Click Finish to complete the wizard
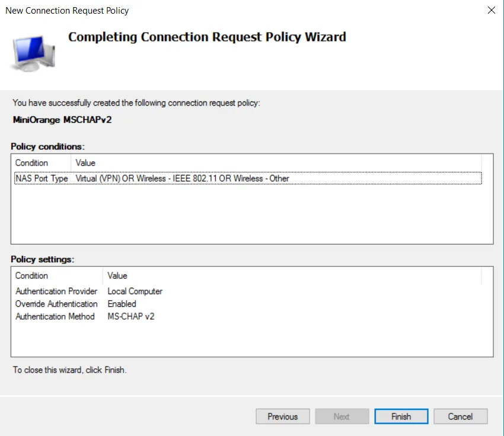 [401, 416]
